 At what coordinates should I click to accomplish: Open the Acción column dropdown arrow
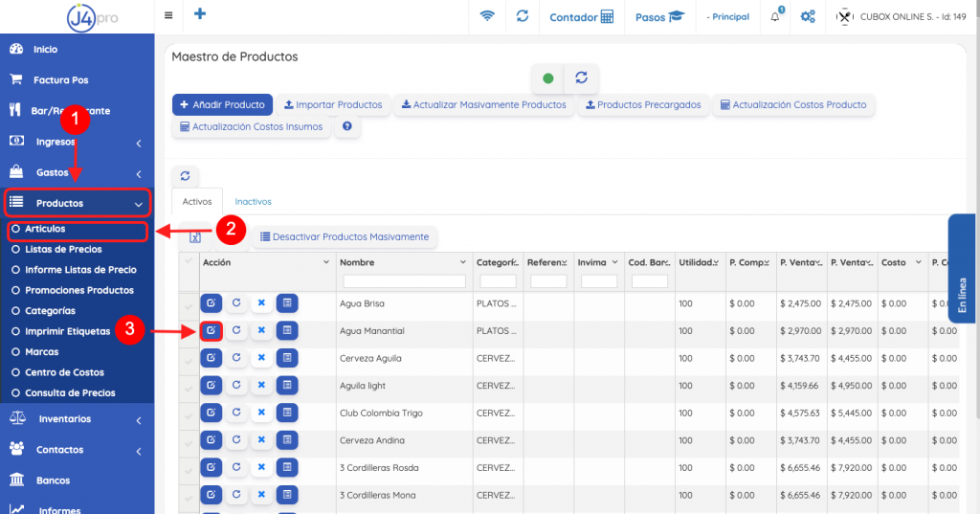(x=325, y=262)
